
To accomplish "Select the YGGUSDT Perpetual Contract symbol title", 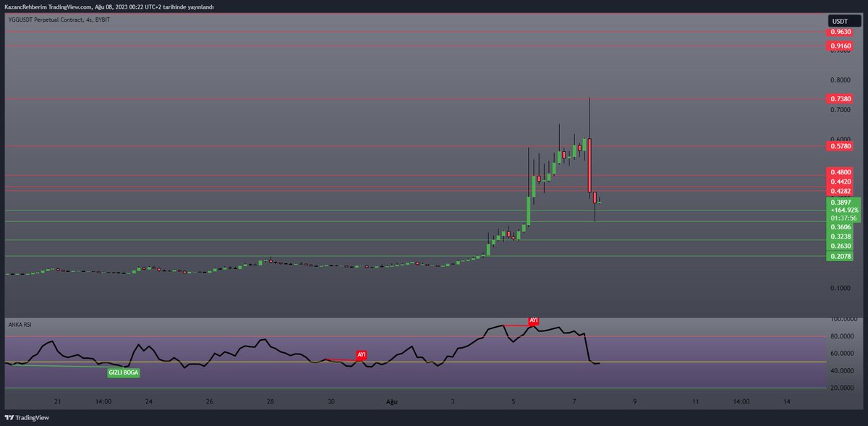I will tap(60, 20).
